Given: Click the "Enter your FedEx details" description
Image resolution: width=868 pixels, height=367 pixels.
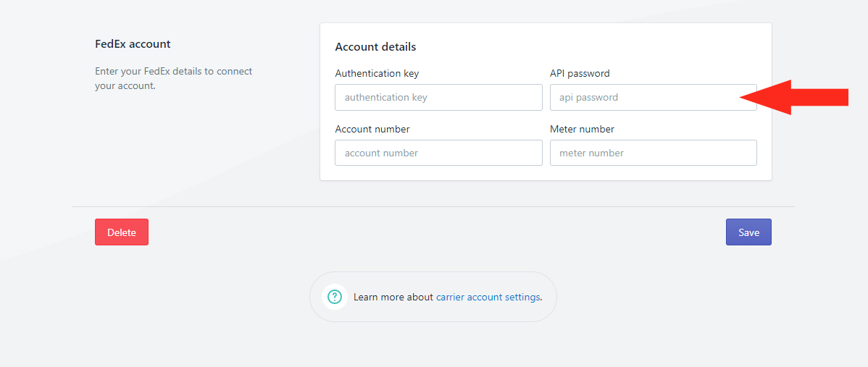Looking at the screenshot, I should pyautogui.click(x=174, y=78).
